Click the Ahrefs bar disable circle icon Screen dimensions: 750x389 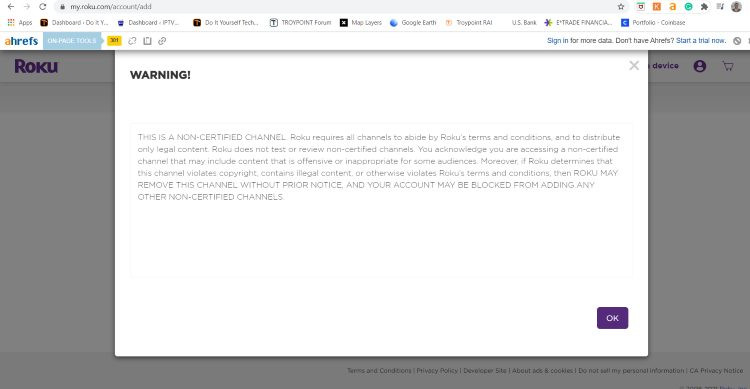click(737, 41)
